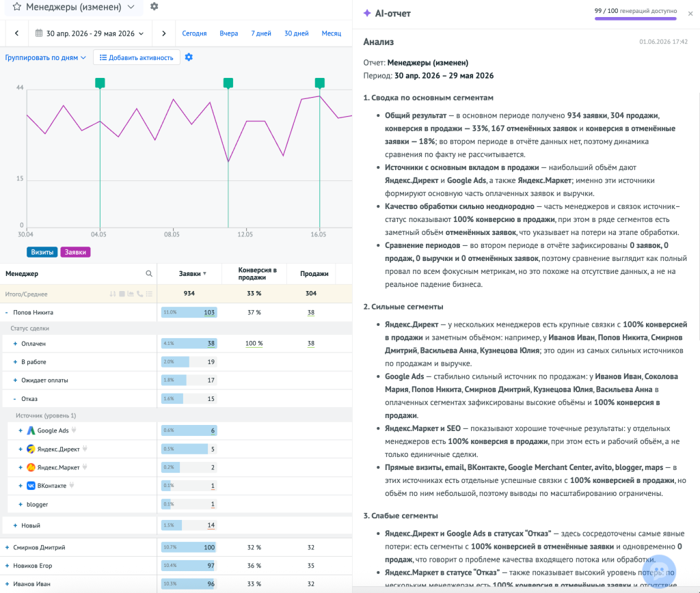The width and height of the screenshot is (700, 593).
Task: Select Сегодня period shortcut
Action: 194,33
